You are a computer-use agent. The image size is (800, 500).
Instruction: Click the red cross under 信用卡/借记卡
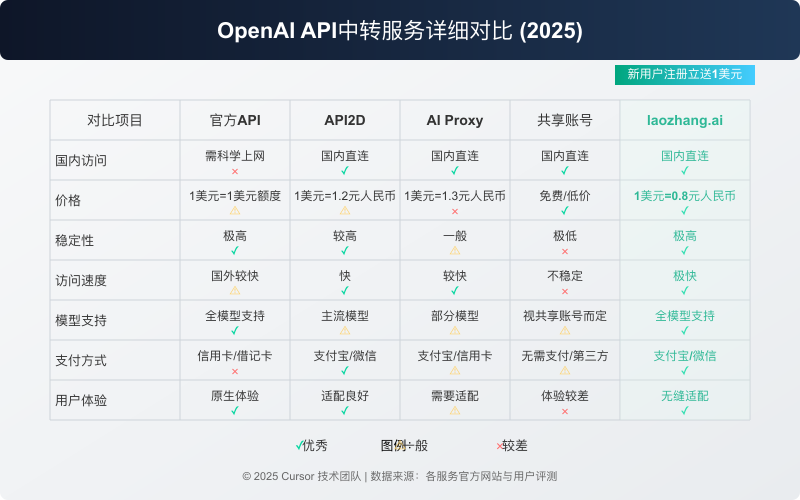[235, 371]
